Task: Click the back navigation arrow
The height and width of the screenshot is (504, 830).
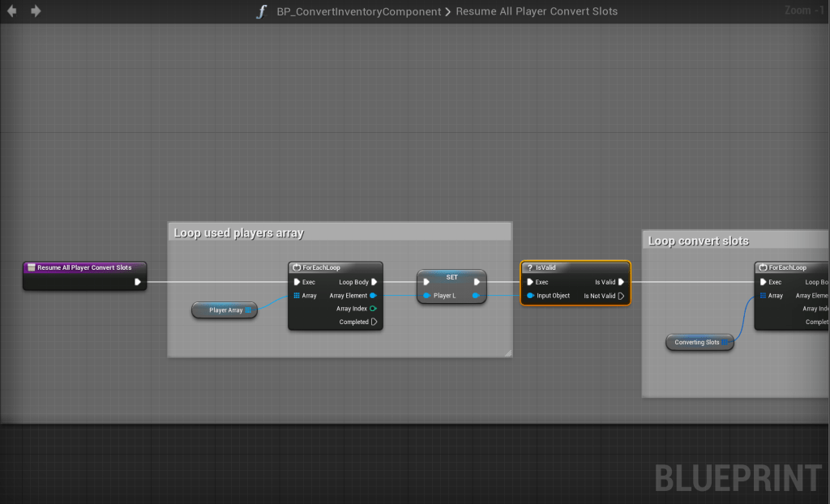Action: 12,11
